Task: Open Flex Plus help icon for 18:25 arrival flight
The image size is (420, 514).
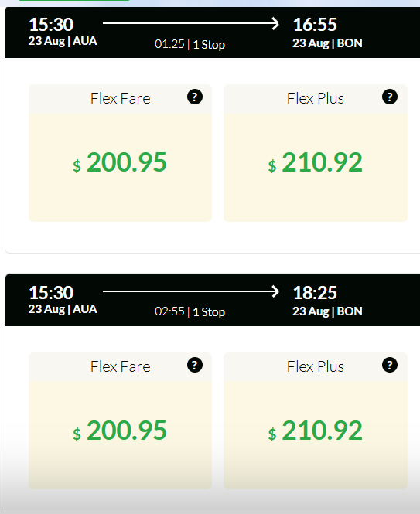Action: click(390, 365)
